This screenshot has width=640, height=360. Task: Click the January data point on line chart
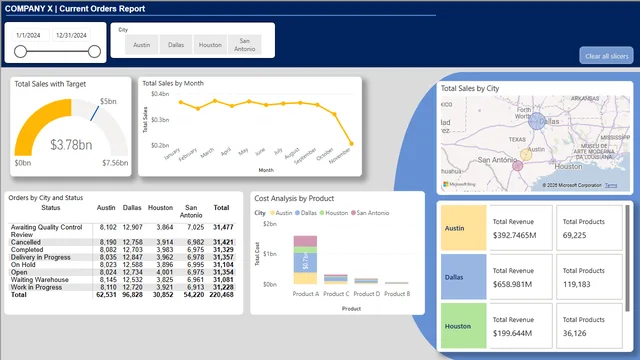[x=181, y=102]
